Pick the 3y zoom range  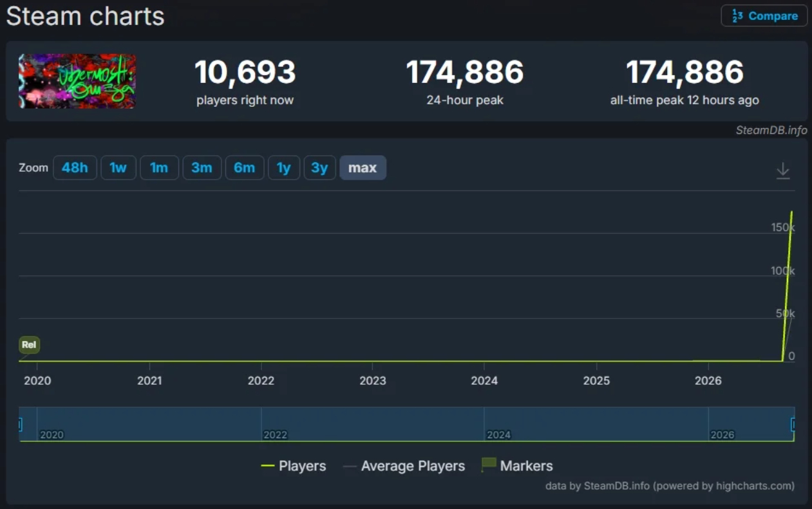pyautogui.click(x=319, y=168)
